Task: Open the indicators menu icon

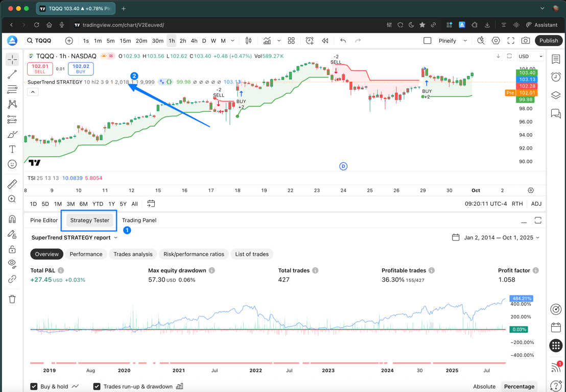Action: tap(267, 41)
